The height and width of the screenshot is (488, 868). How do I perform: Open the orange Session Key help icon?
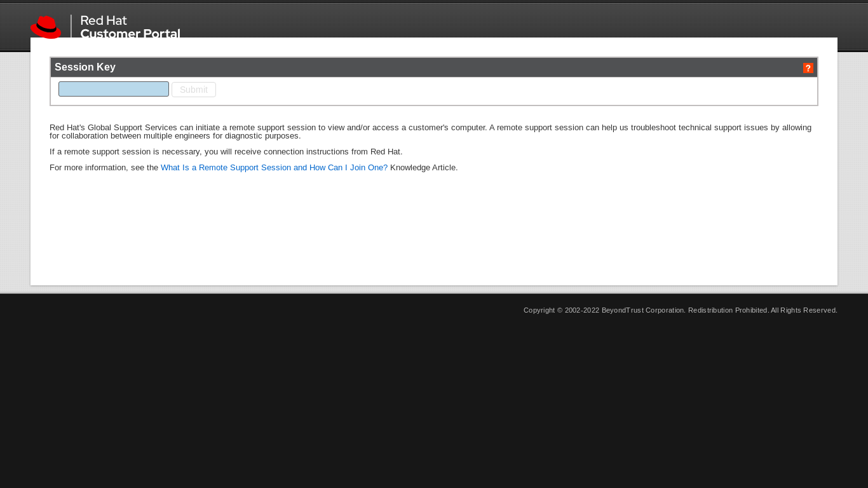click(x=808, y=68)
